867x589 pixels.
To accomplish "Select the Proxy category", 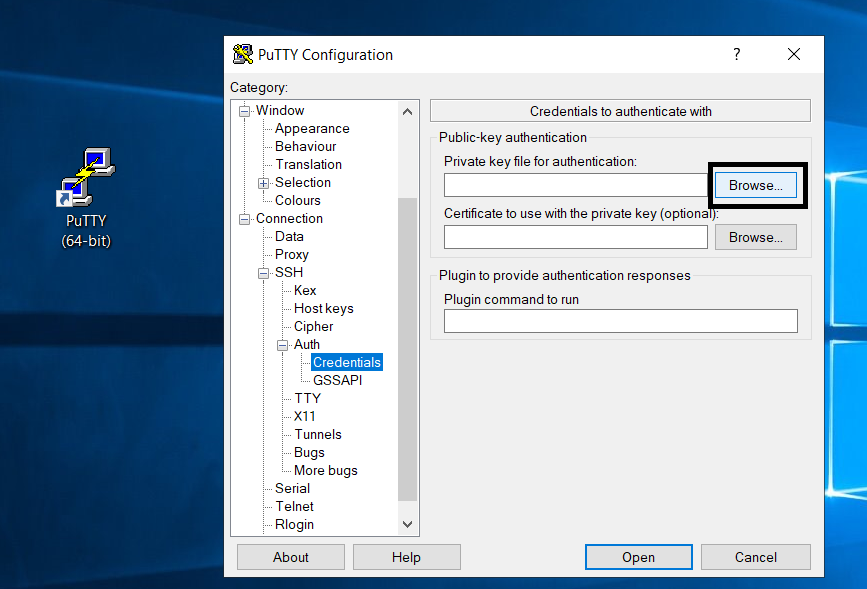I will (x=291, y=254).
